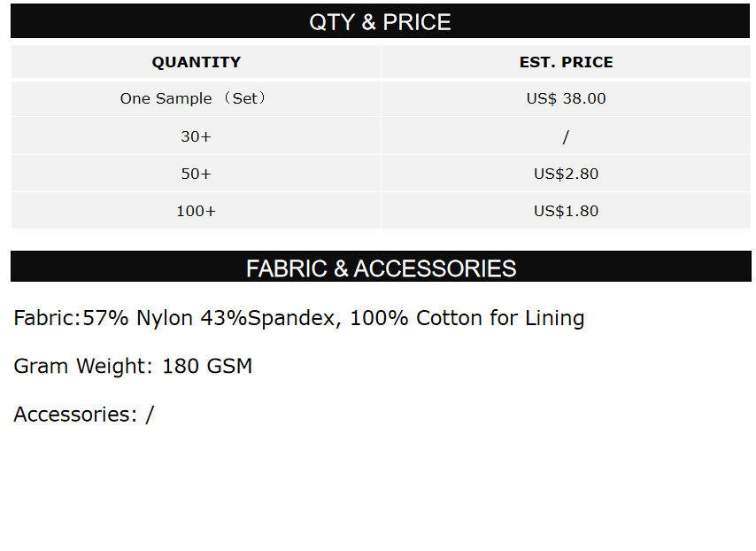Click the QTY & PRICE section header

point(380,22)
